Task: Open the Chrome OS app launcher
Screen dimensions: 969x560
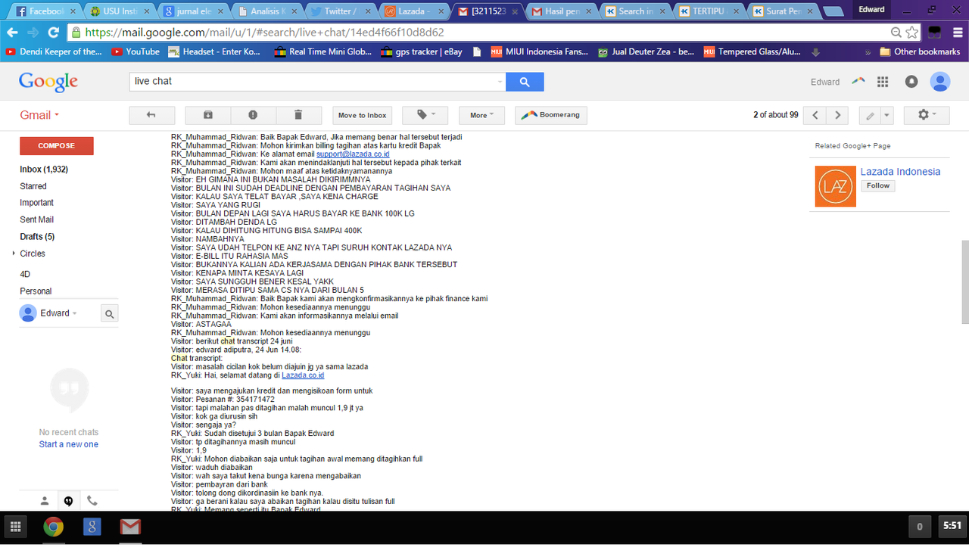Action: point(15,527)
